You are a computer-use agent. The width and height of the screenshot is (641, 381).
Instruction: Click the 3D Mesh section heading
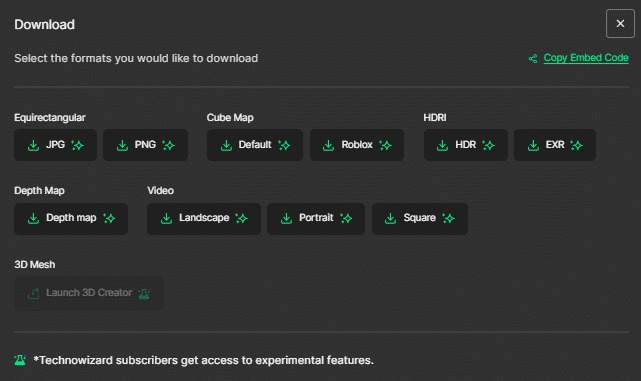pos(35,265)
